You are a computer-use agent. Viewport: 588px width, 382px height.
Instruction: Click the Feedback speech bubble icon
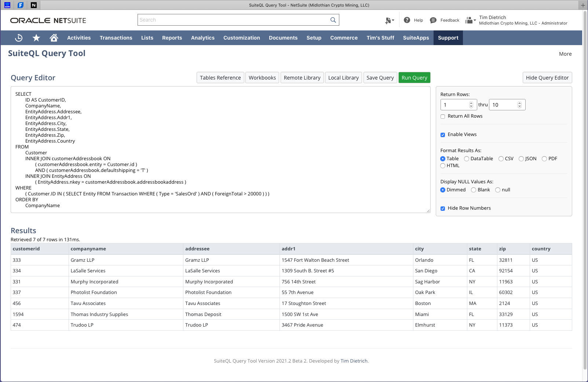coord(433,20)
